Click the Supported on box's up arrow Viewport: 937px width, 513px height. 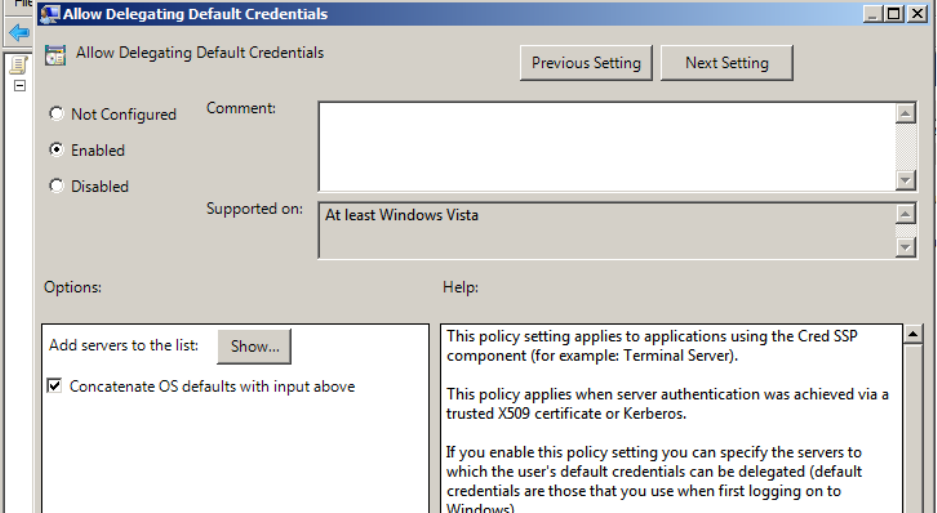tap(906, 214)
